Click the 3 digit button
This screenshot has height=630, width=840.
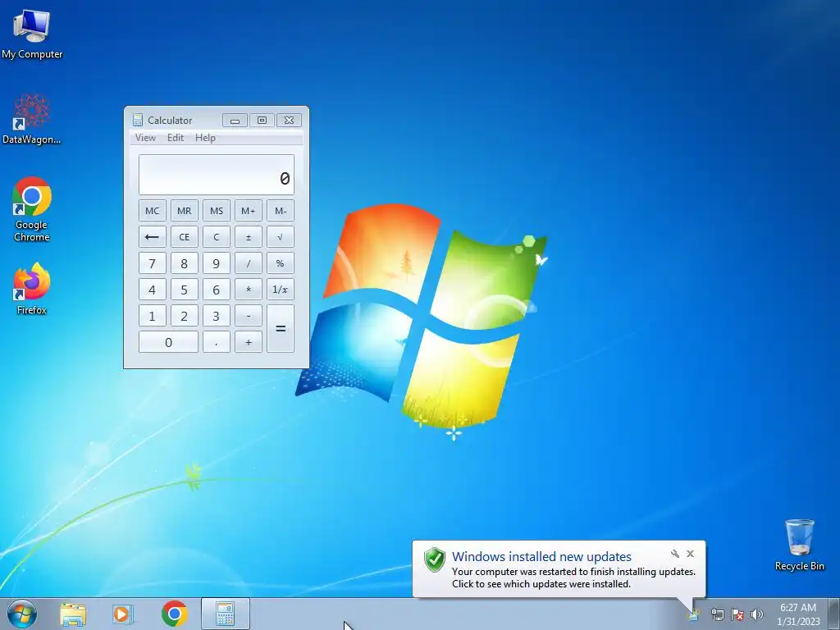217,316
